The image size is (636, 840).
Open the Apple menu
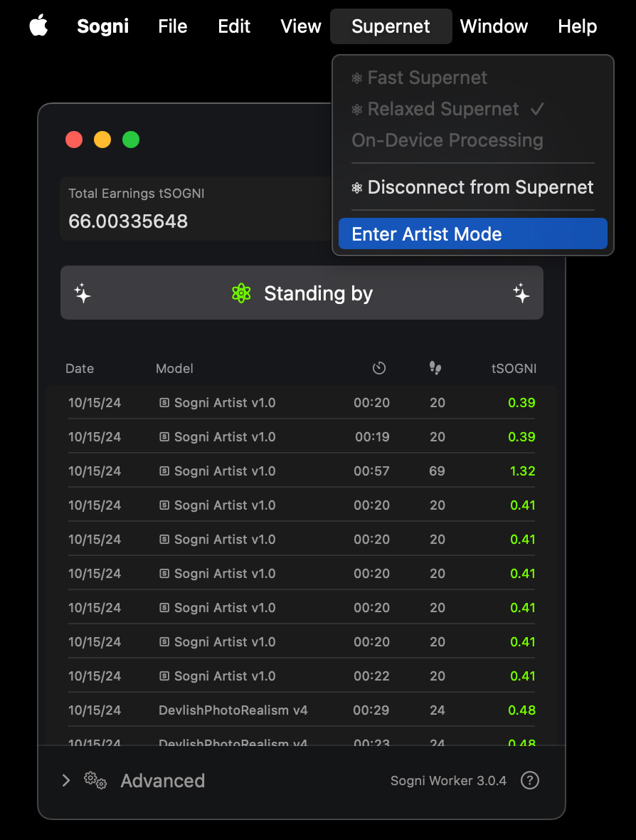[38, 26]
